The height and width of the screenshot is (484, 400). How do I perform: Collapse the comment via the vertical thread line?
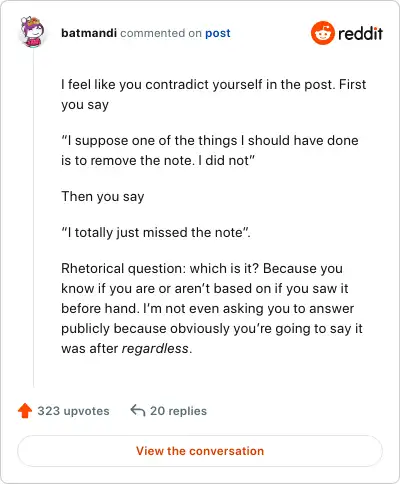point(33,218)
